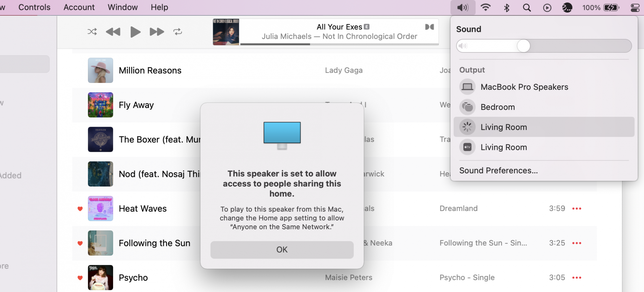The height and width of the screenshot is (292, 644).
Task: Select the Heat Waves song title
Action: (x=143, y=209)
